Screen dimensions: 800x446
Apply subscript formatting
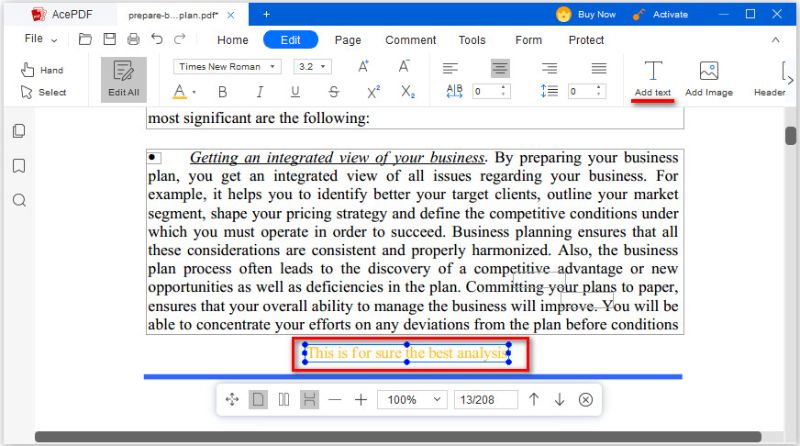click(x=408, y=92)
